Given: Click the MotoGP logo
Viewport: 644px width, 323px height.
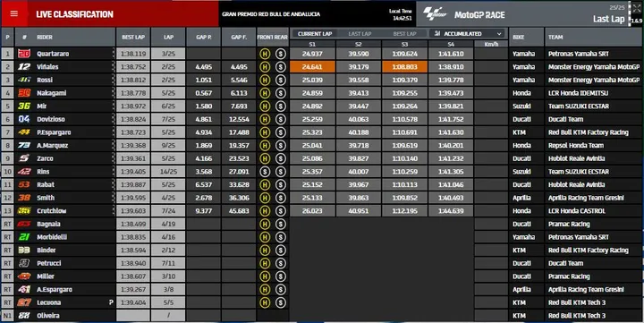Looking at the screenshot, I should (435, 14).
